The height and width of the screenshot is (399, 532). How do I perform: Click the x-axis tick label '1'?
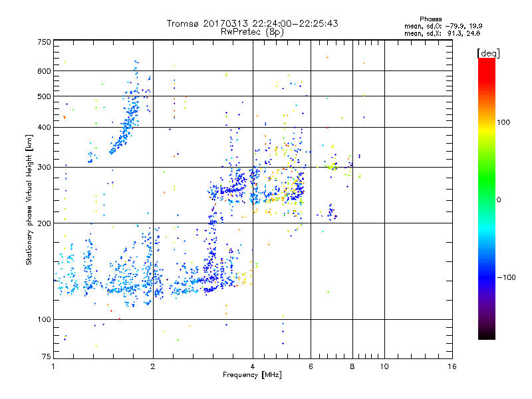53,366
